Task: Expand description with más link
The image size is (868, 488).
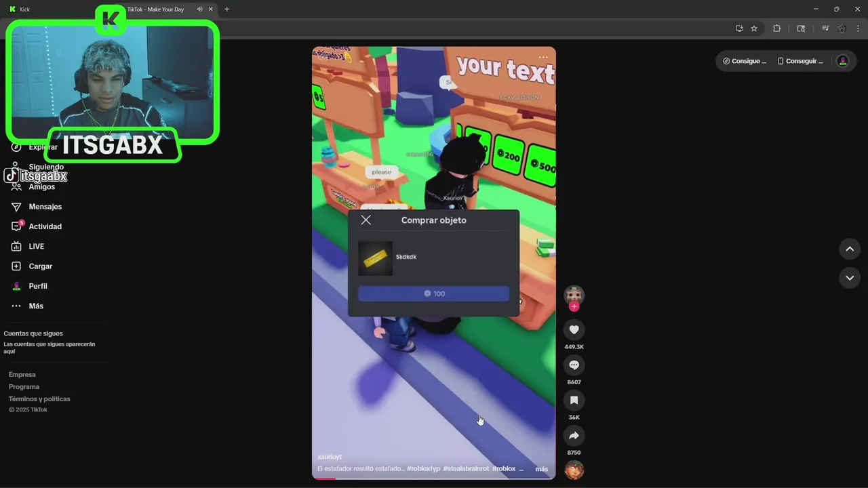Action: click(541, 469)
